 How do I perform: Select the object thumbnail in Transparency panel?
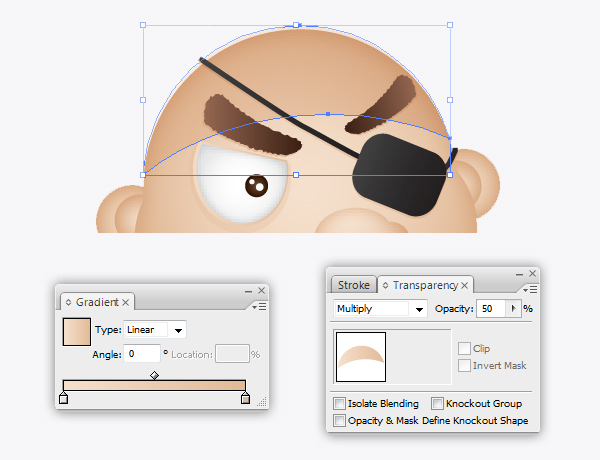point(361,357)
